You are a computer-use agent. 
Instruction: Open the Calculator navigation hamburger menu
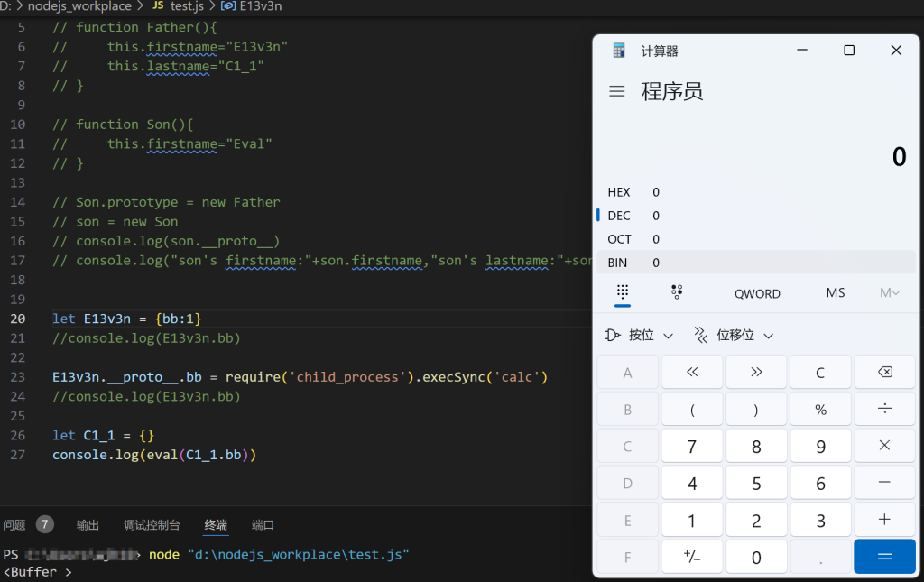(x=617, y=91)
